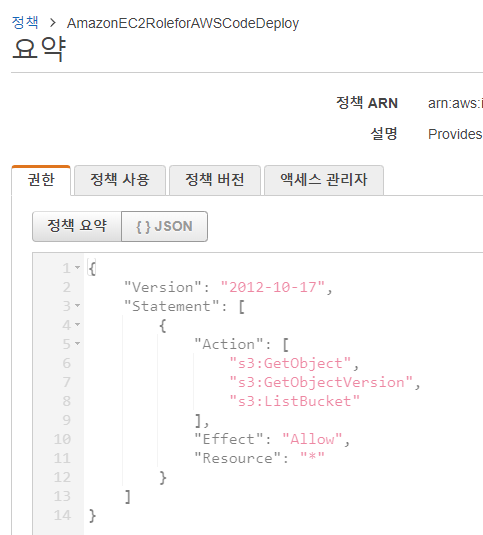
Task: Open the 정책 버전 tab
Action: coord(215,180)
